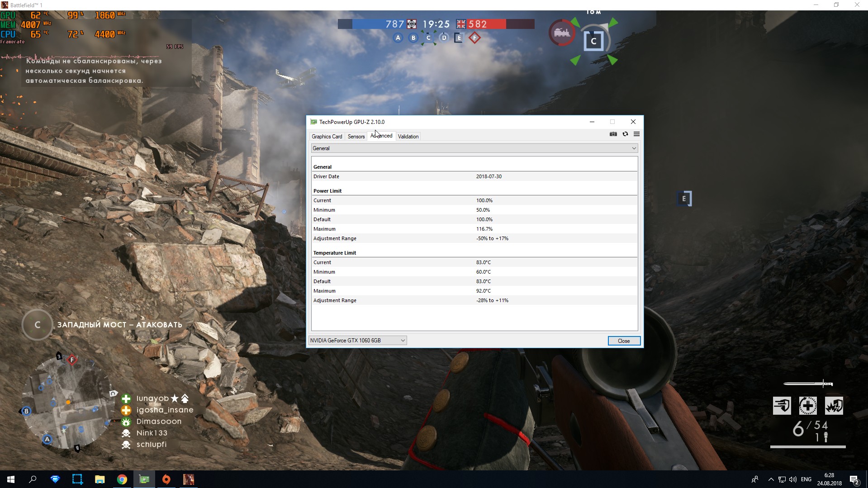Click capture point F diamond icon
The image size is (868, 488).
pyautogui.click(x=474, y=38)
